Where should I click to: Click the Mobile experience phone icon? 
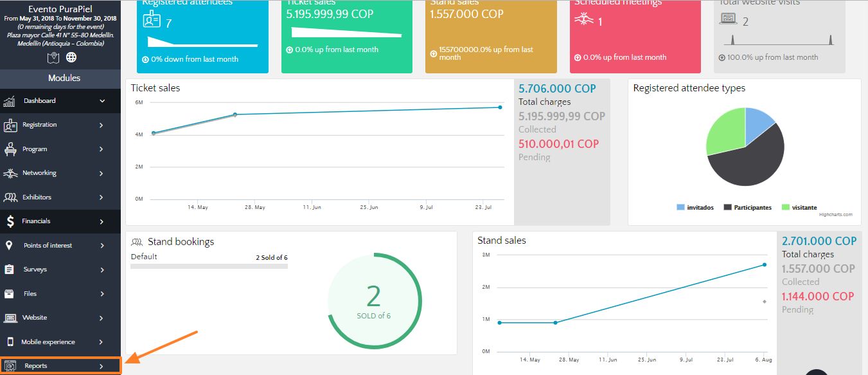(x=10, y=342)
